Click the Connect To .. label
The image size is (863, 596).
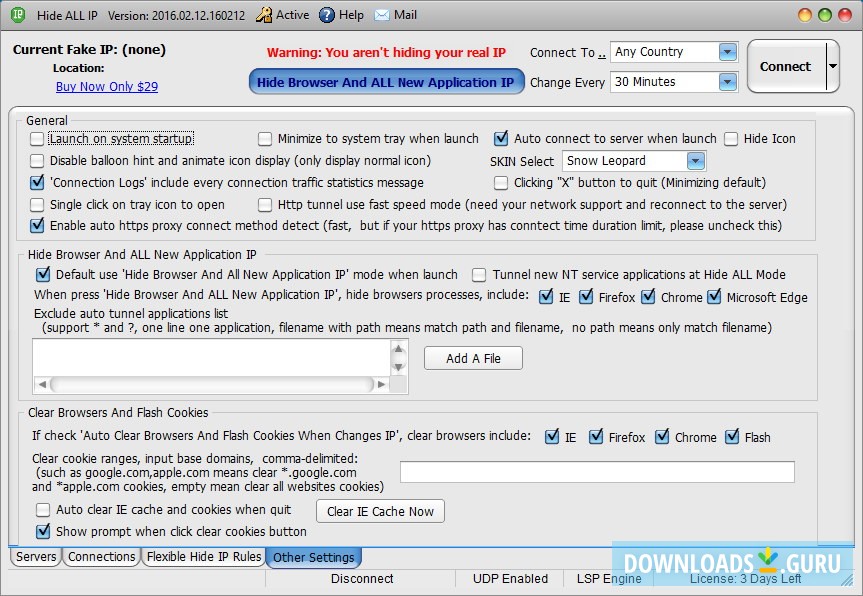[x=567, y=53]
